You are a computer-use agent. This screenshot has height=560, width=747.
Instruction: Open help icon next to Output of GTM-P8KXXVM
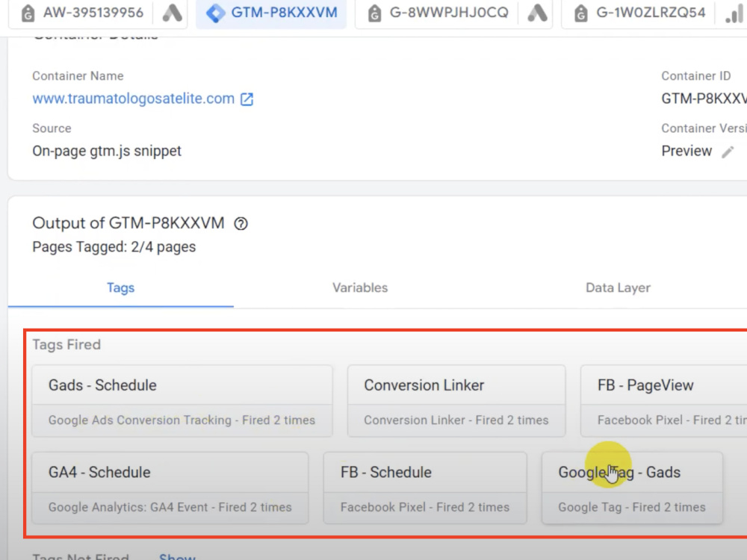pyautogui.click(x=241, y=223)
